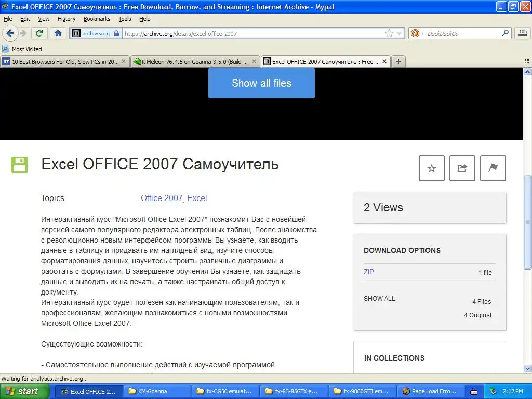
Task: Click the 4 Original files text
Action: [477, 315]
